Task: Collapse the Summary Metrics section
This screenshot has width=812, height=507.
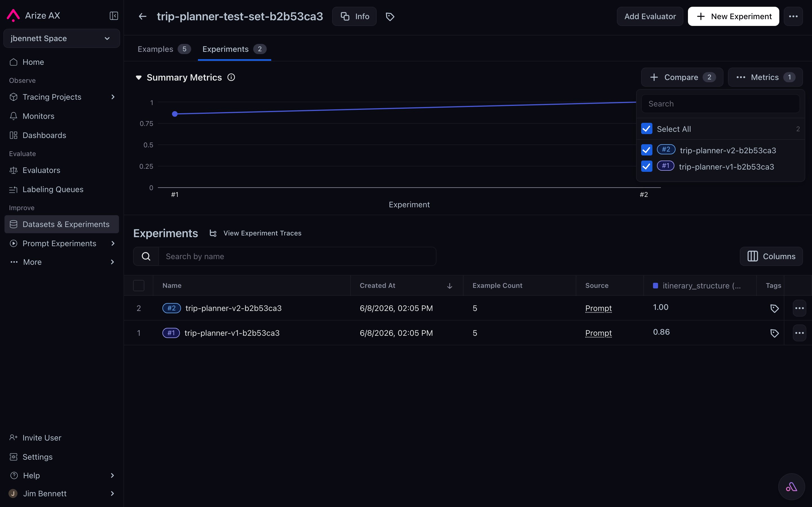Action: point(139,77)
